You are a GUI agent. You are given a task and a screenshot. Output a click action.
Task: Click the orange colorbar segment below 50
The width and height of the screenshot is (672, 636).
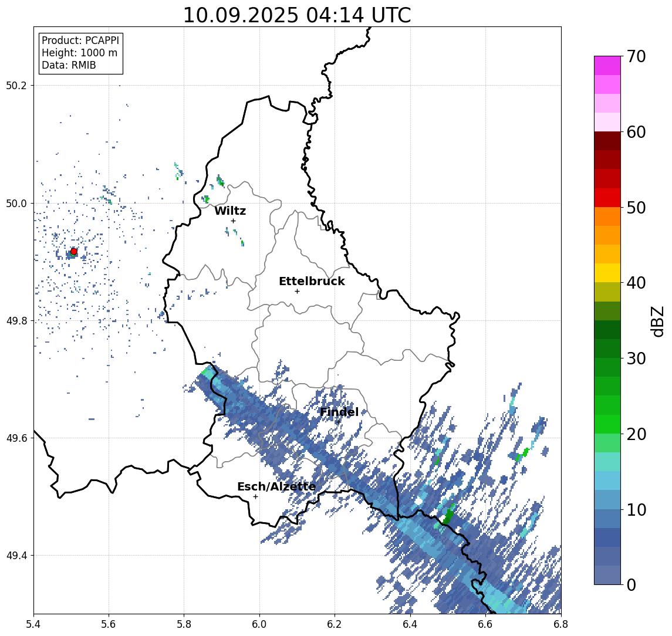pyautogui.click(x=607, y=216)
